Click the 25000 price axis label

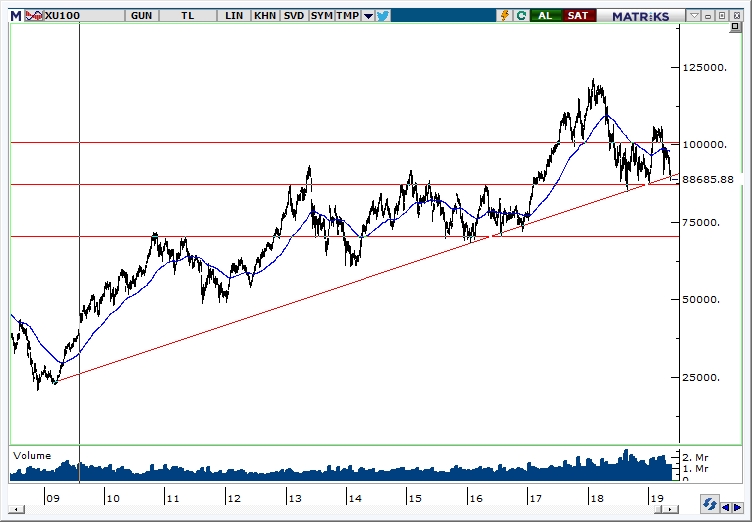(700, 377)
